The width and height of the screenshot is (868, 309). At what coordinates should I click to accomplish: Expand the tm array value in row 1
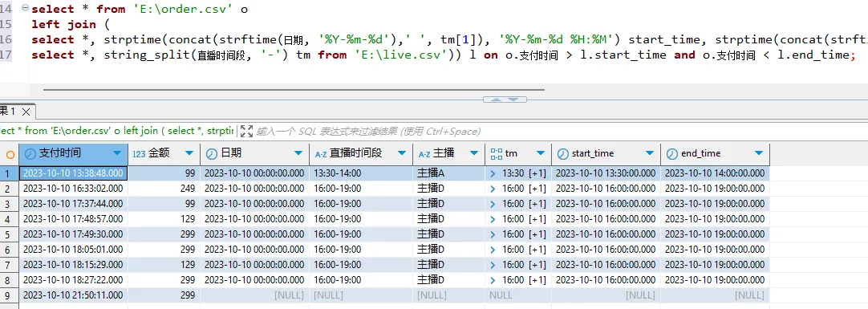coord(493,174)
